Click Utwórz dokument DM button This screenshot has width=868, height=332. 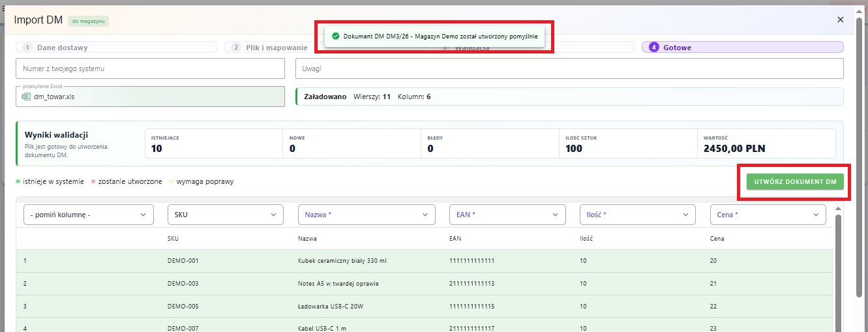[x=795, y=181]
